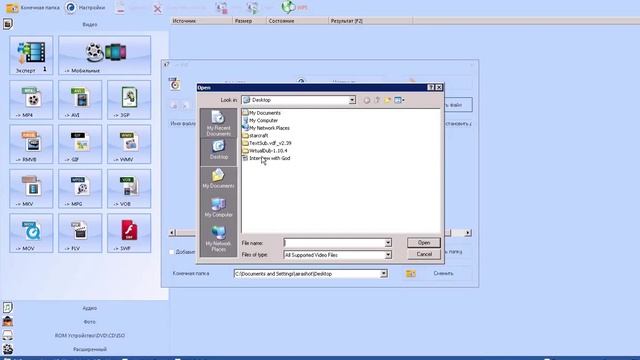The image size is (640, 360).
Task: Create New Folder icon in Open dialog
Action: 387,100
